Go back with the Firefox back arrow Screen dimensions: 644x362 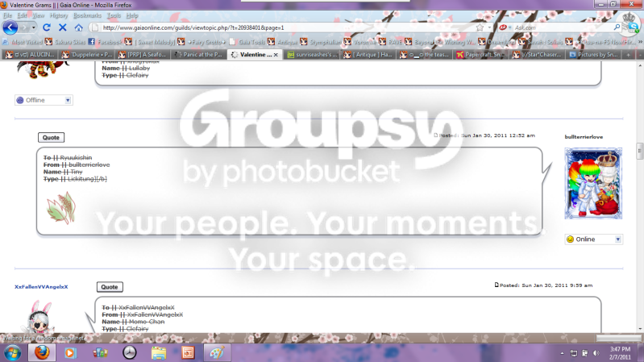tap(10, 27)
